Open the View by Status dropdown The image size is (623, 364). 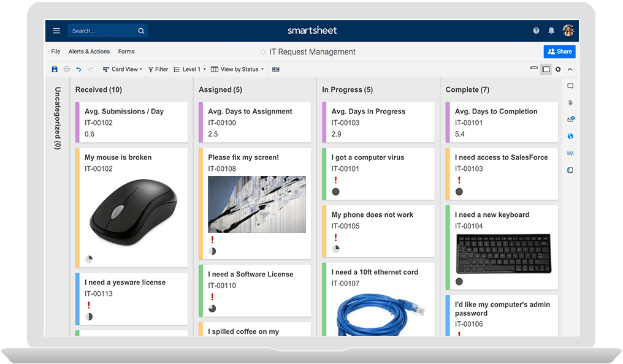click(x=237, y=69)
